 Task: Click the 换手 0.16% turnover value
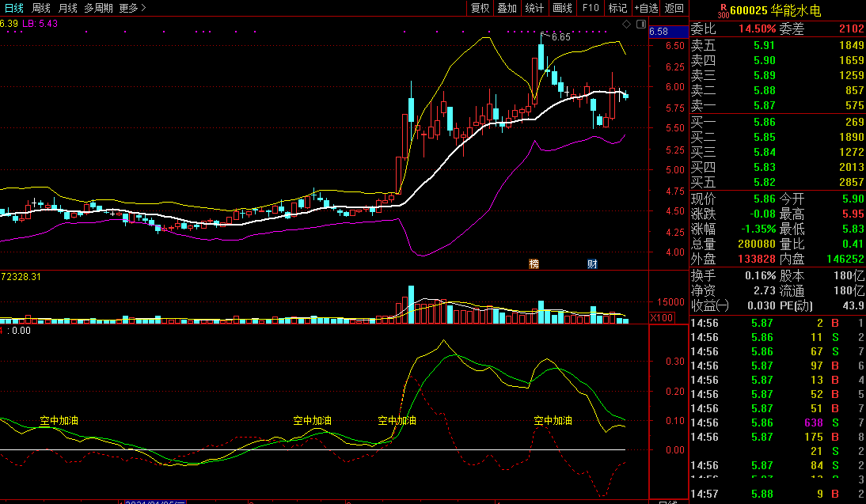click(x=760, y=275)
